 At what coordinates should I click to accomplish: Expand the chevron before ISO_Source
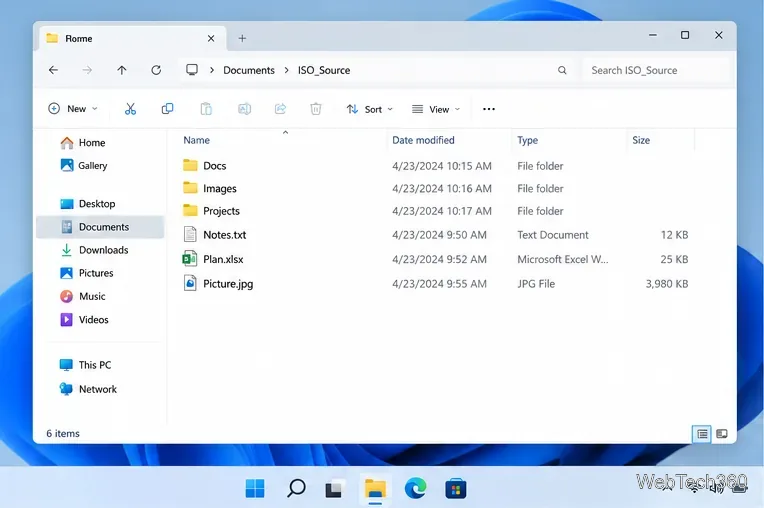287,70
